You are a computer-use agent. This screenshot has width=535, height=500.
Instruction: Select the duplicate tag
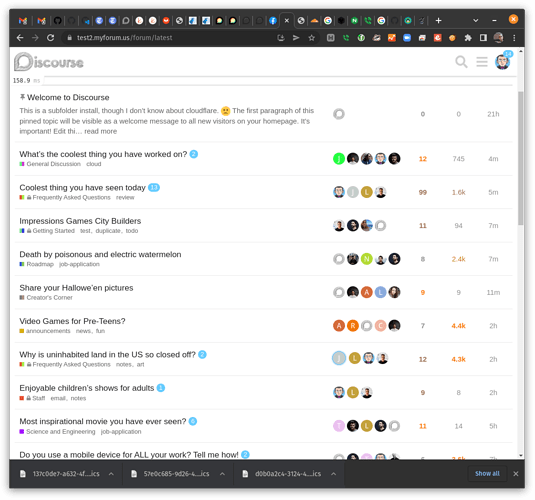(x=108, y=231)
